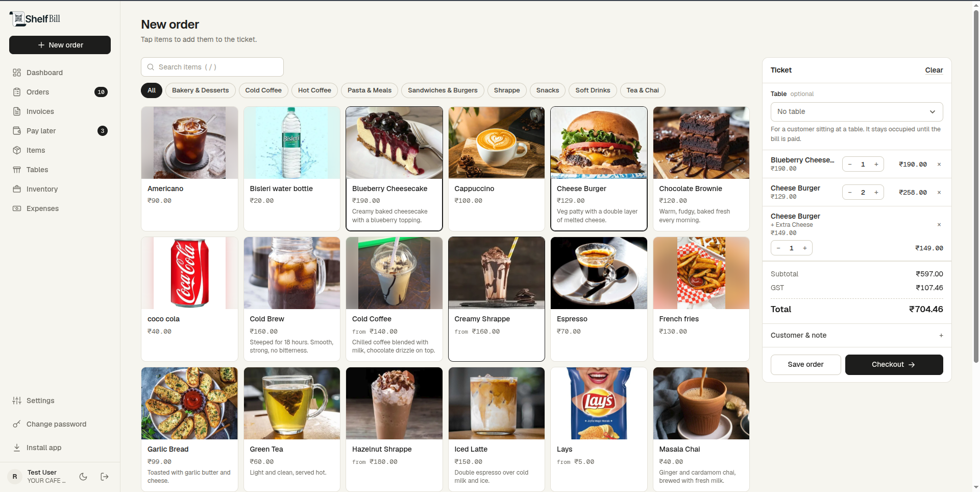Open the Pay later section
This screenshot has height=492, width=980.
60,131
